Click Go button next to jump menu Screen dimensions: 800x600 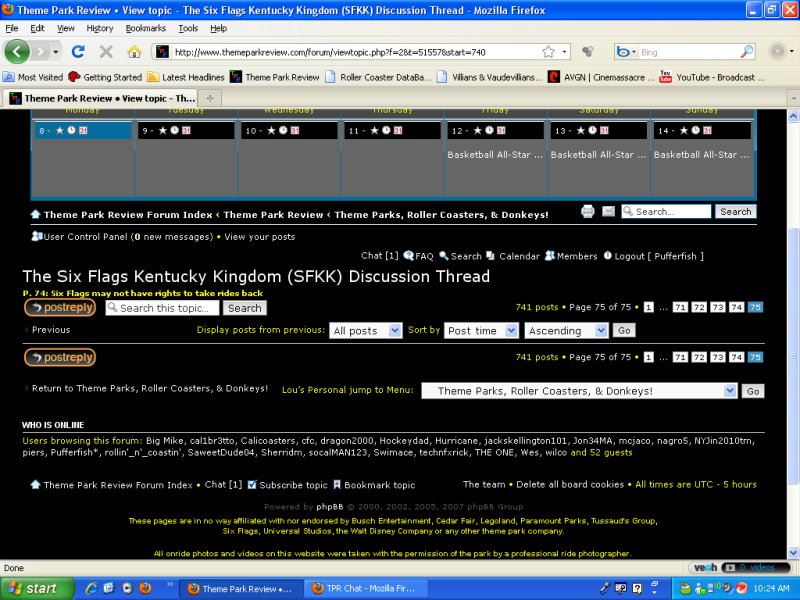pos(753,391)
